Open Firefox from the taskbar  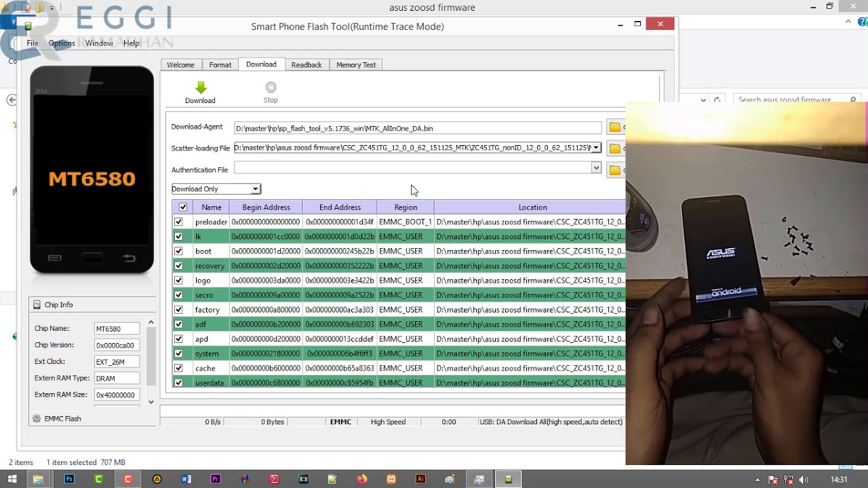pyautogui.click(x=362, y=479)
